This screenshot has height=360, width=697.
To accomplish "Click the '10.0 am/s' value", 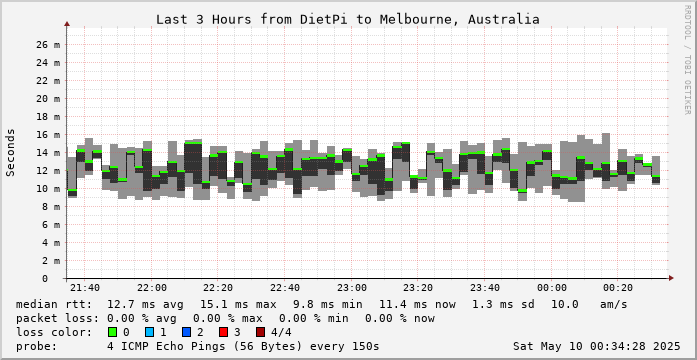I will 589,305.
